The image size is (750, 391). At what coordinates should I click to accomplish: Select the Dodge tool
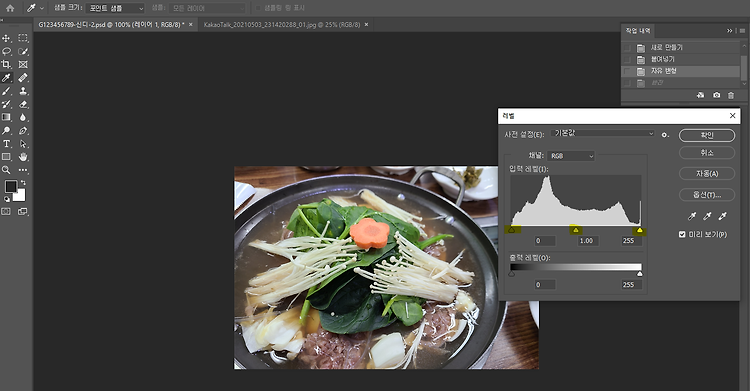pos(6,130)
